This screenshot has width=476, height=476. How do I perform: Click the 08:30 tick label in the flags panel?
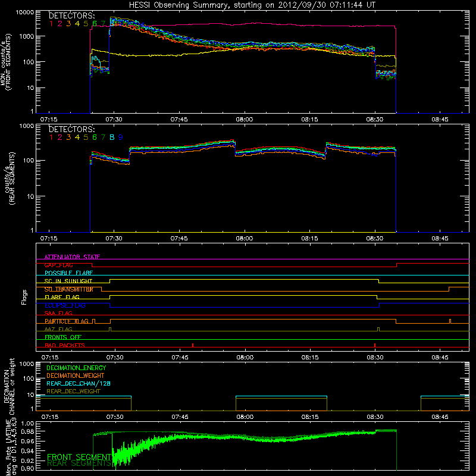click(x=375, y=358)
